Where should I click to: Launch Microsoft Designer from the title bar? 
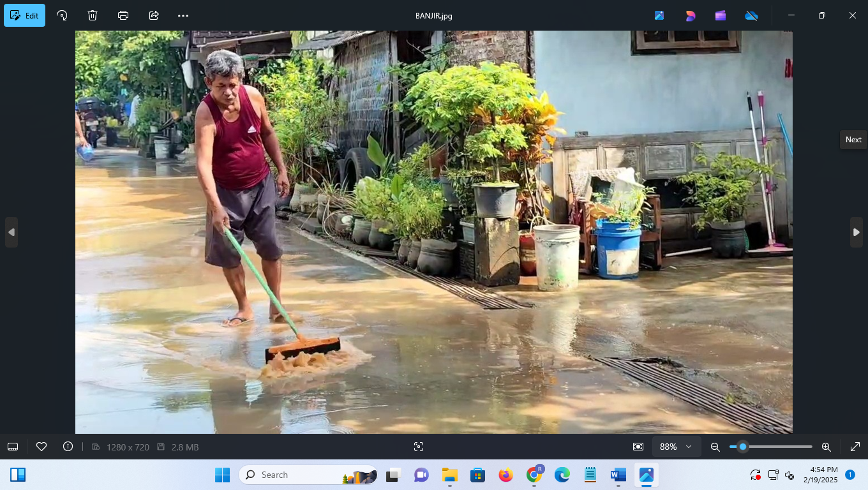pos(690,15)
